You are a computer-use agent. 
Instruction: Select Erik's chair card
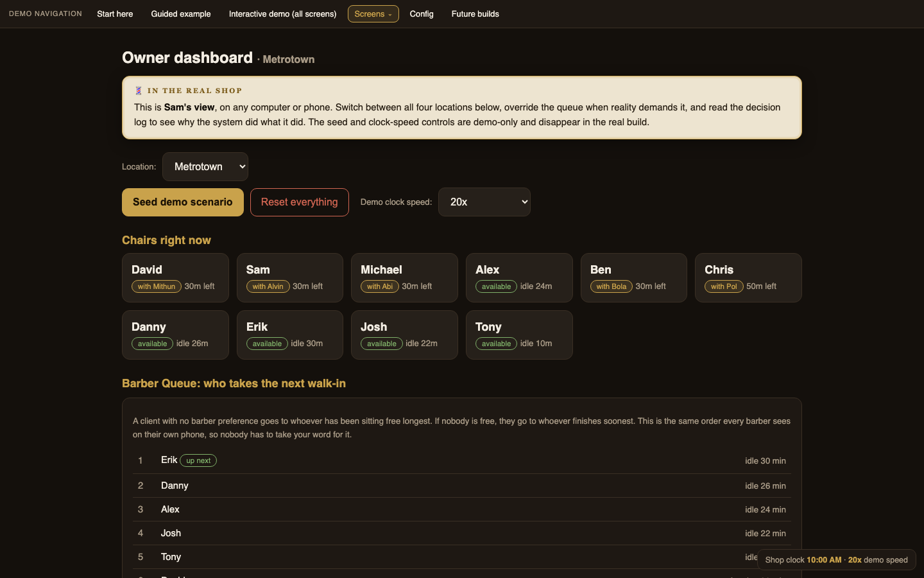[x=290, y=335]
